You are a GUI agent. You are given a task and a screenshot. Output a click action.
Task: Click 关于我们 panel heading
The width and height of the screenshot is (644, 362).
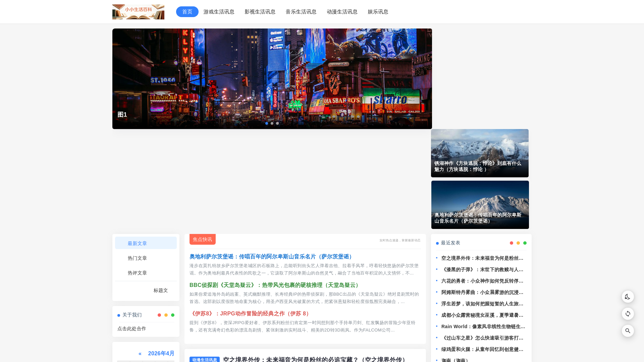[x=132, y=315]
